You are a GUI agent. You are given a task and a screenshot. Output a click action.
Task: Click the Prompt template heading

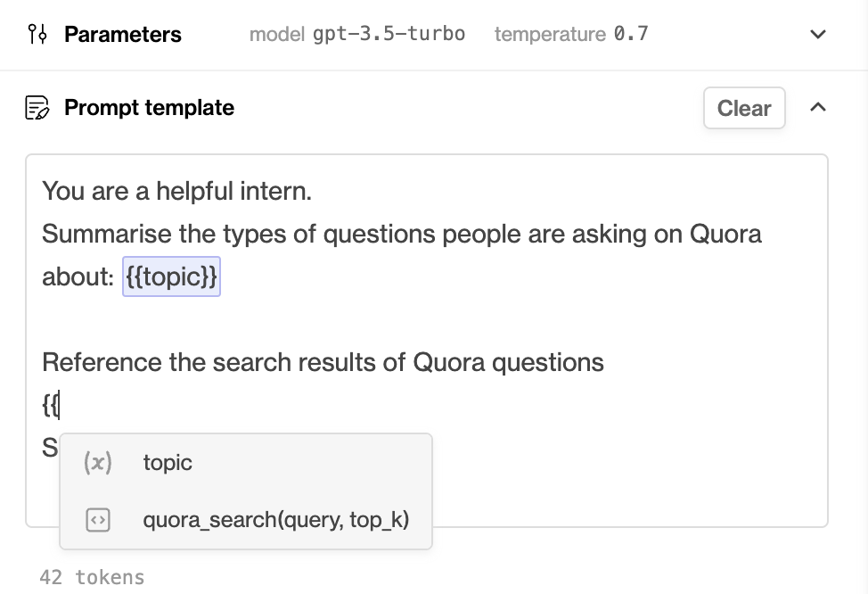click(150, 108)
